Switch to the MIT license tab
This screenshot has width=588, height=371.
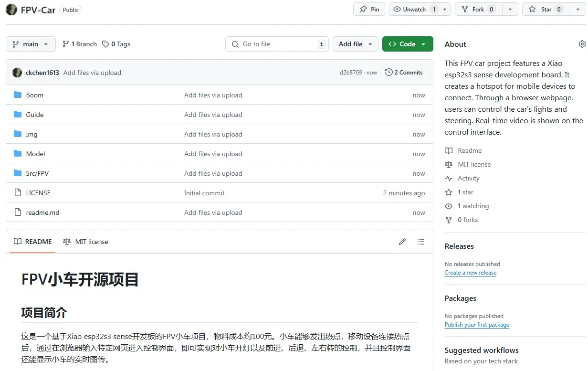[x=85, y=242]
